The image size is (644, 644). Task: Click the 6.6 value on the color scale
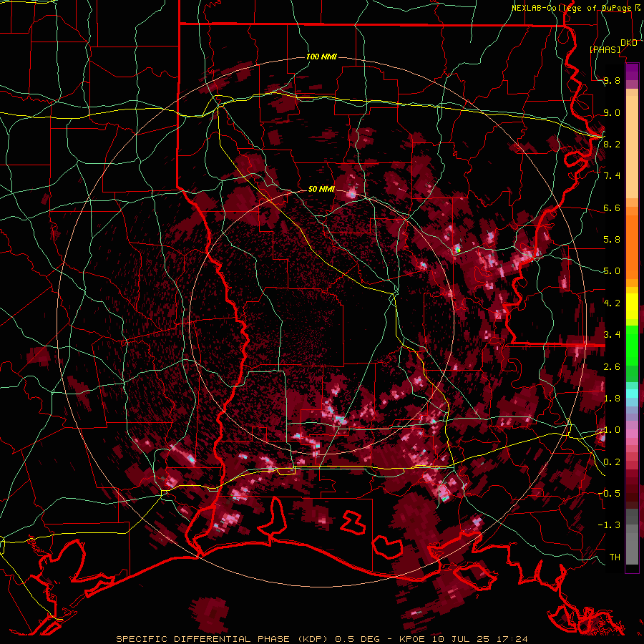tap(612, 208)
